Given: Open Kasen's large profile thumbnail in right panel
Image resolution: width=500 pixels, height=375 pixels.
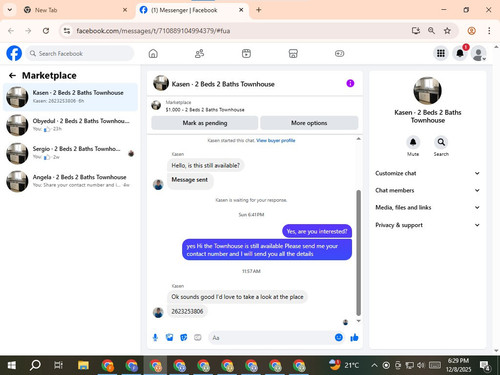Looking at the screenshot, I should point(427,91).
